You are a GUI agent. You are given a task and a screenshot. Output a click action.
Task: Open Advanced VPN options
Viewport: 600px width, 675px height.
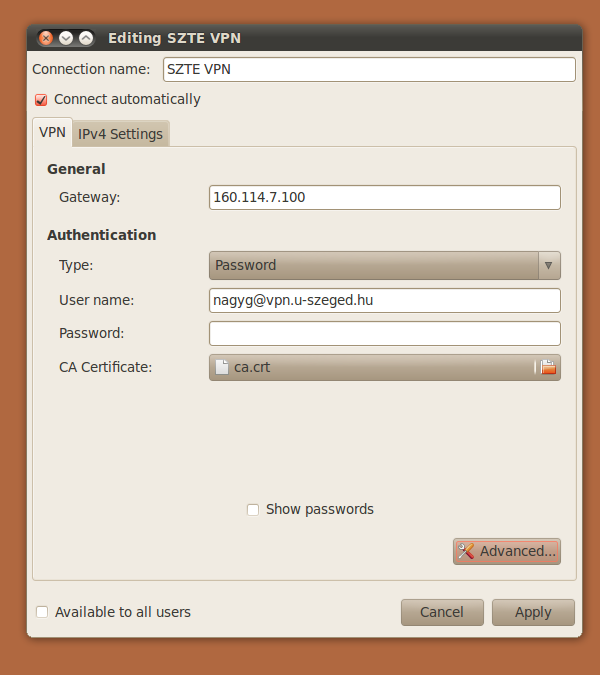pyautogui.click(x=507, y=551)
